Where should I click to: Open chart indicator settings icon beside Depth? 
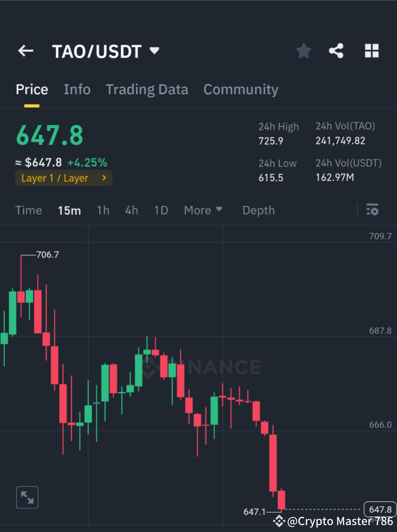[x=372, y=210]
